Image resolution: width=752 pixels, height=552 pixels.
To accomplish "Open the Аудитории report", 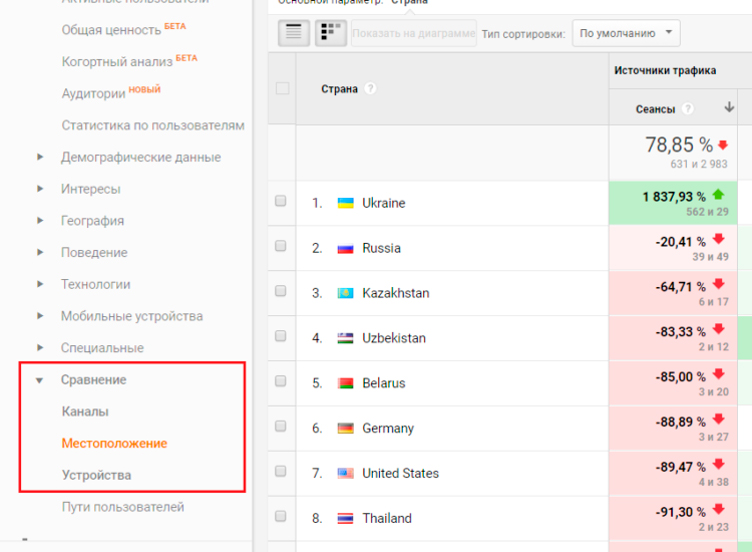I will [93, 94].
